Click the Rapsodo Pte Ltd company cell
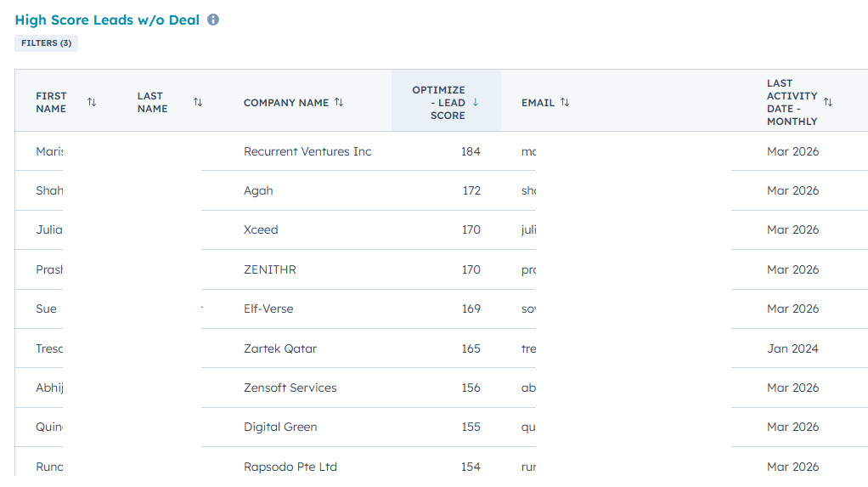The width and height of the screenshot is (868, 487). 290,467
